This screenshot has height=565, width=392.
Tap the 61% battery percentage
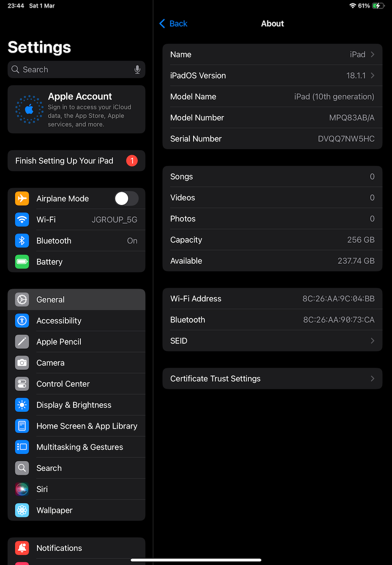(364, 6)
